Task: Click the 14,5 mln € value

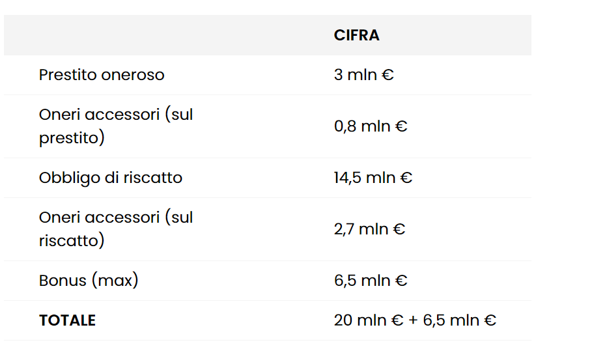Action: tap(373, 178)
